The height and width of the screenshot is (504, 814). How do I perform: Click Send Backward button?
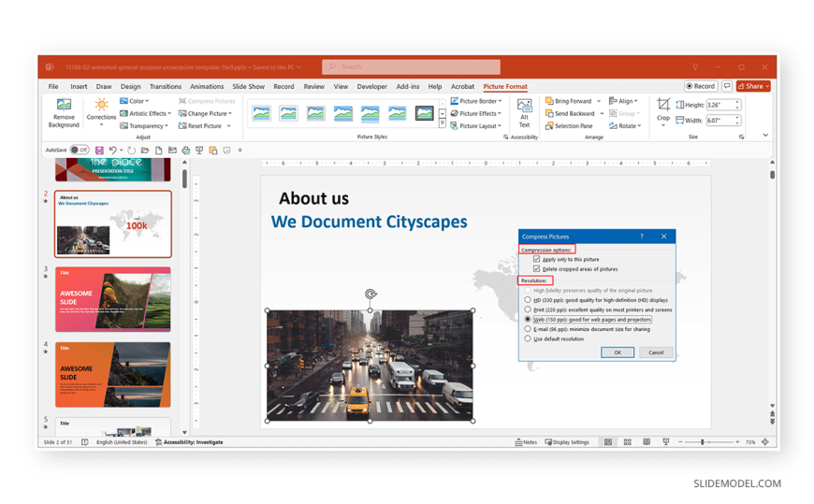tap(570, 114)
